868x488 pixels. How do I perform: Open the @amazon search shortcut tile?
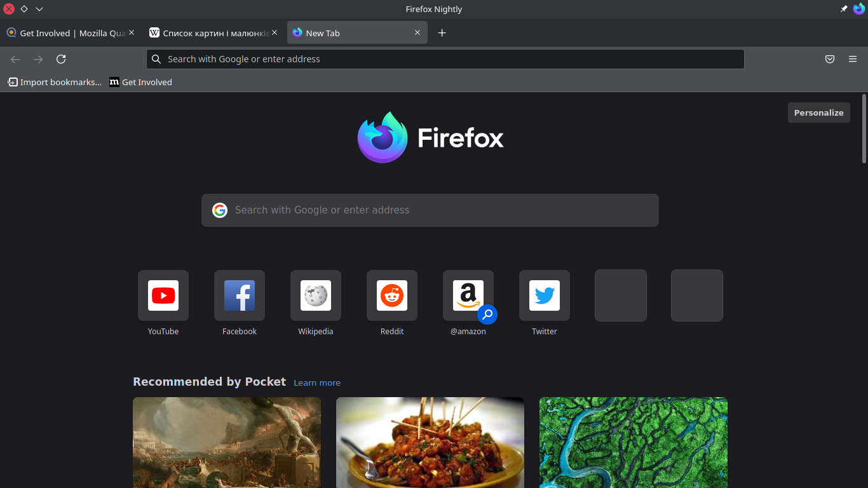point(468,295)
